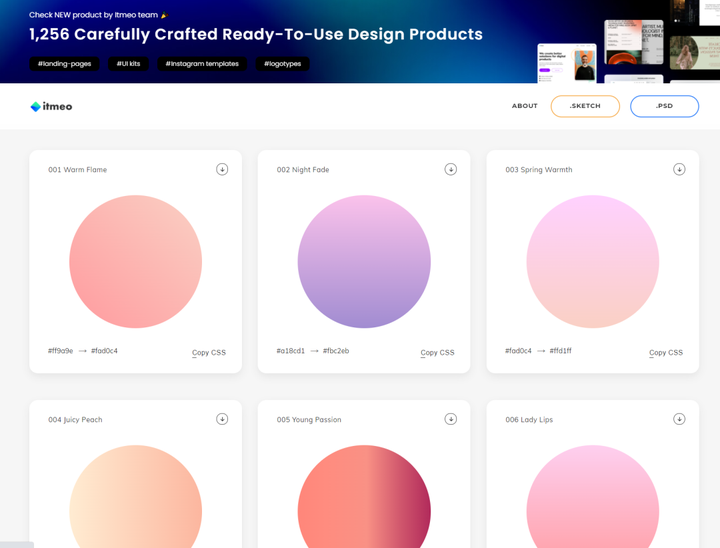
Task: Click the itmeo logo
Action: pos(51,106)
